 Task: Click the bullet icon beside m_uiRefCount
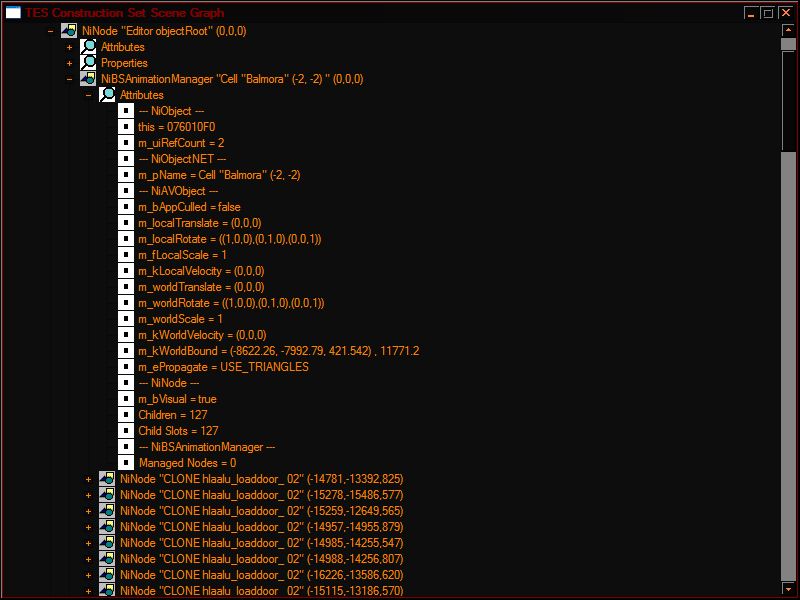(126, 143)
